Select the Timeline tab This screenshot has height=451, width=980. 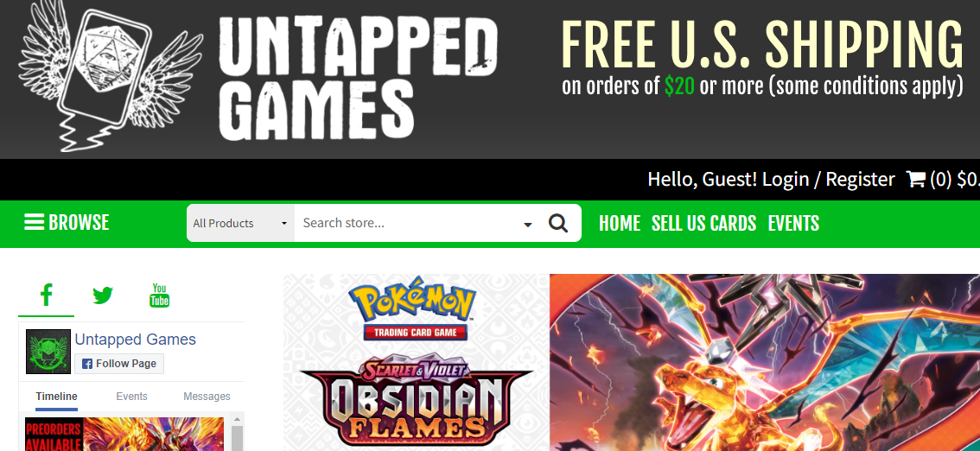tap(56, 396)
